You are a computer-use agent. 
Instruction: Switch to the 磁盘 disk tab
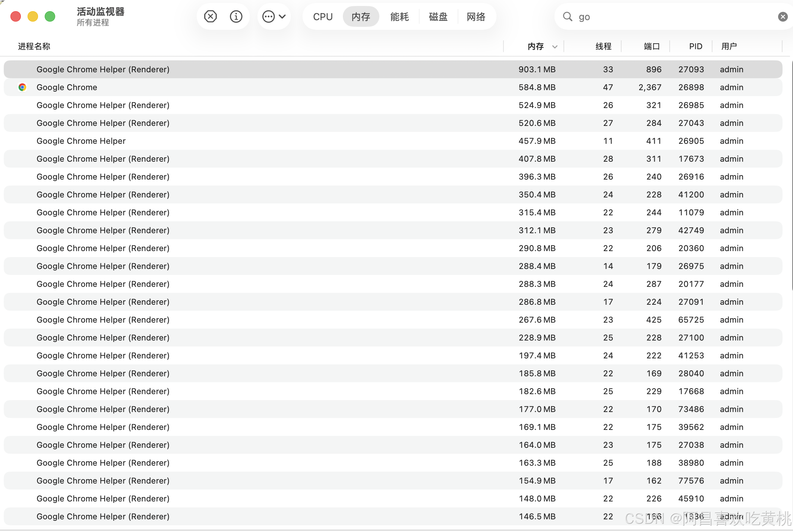click(438, 17)
